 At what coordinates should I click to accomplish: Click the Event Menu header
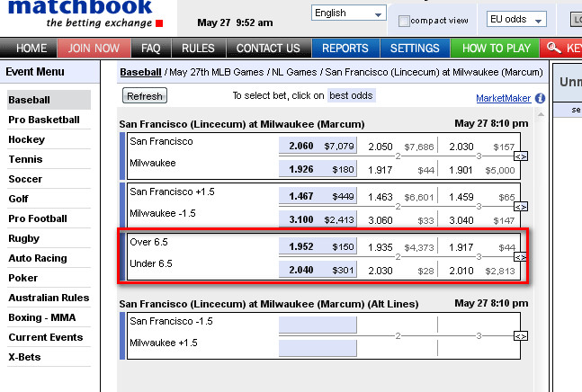[x=49, y=72]
